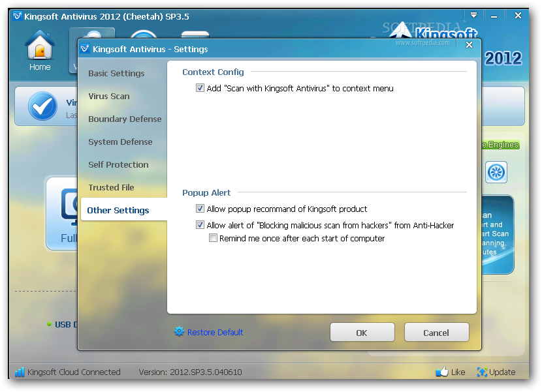Click the main window Kingsoft title logo
Image resolution: width=542 pixels, height=392 pixels.
tap(18, 16)
